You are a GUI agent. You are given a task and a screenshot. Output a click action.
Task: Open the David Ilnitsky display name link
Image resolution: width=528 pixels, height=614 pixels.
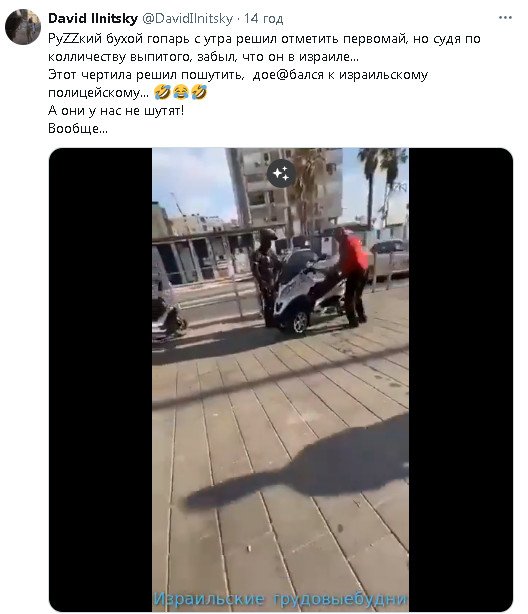point(93,18)
